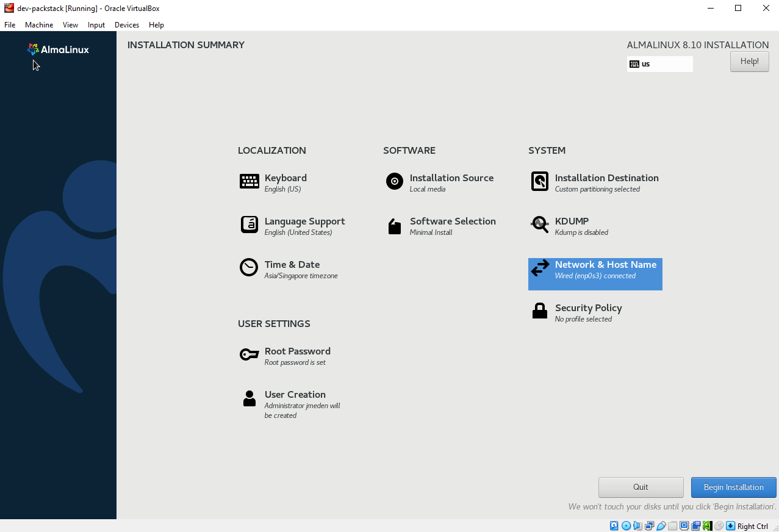The image size is (779, 532).
Task: Click the us keyboard layout indicator
Action: 659,64
